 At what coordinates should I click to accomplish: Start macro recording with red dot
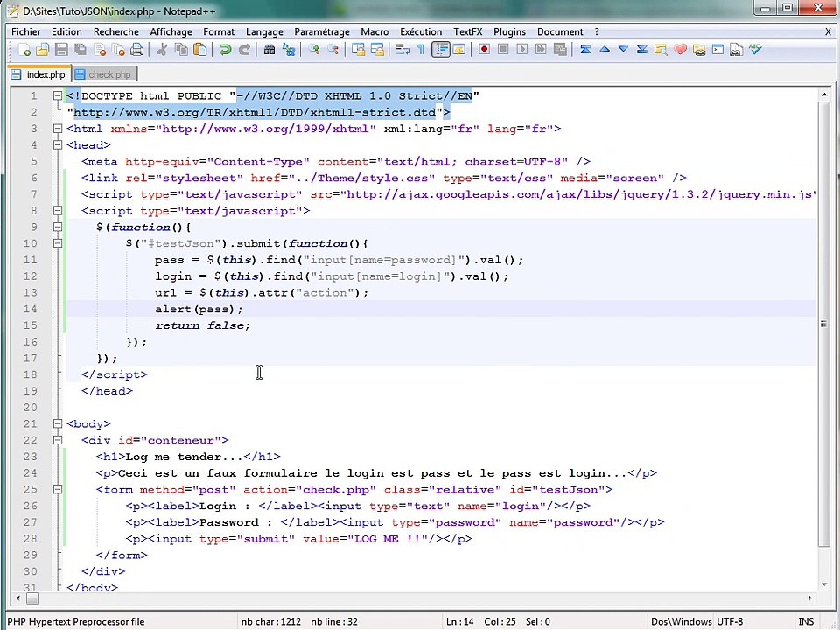coord(484,50)
